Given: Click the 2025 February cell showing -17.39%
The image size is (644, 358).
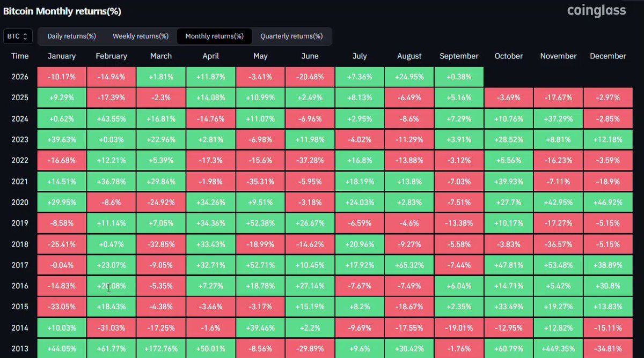Looking at the screenshot, I should (x=111, y=98).
